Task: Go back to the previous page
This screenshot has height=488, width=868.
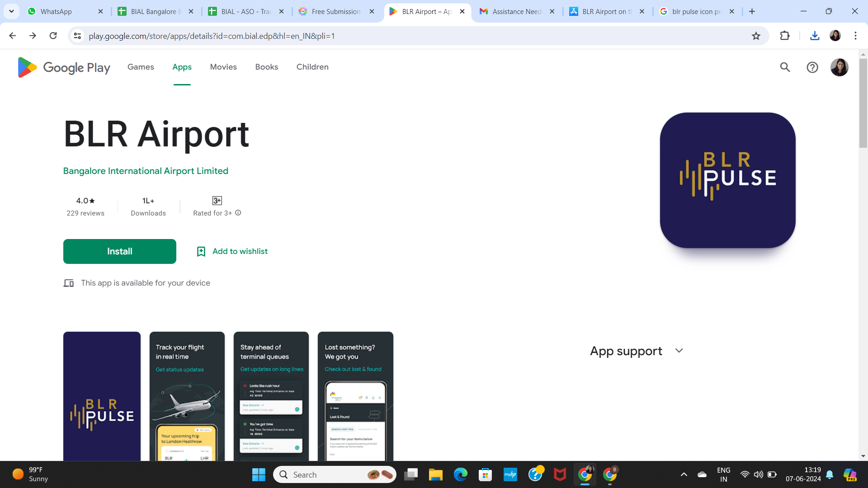Action: [13, 36]
